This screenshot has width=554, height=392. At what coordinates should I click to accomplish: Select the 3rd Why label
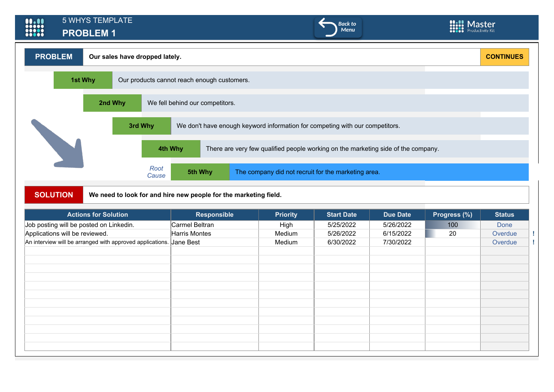point(141,126)
